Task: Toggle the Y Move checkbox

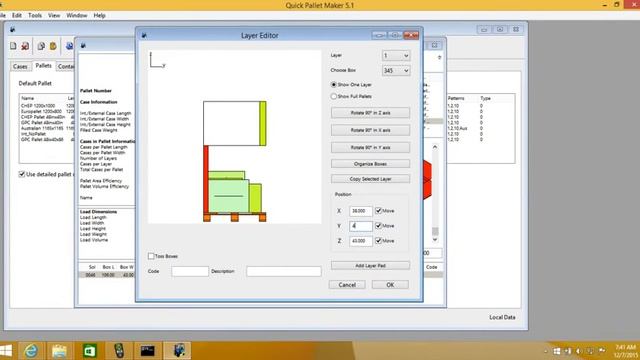Action: coord(378,225)
